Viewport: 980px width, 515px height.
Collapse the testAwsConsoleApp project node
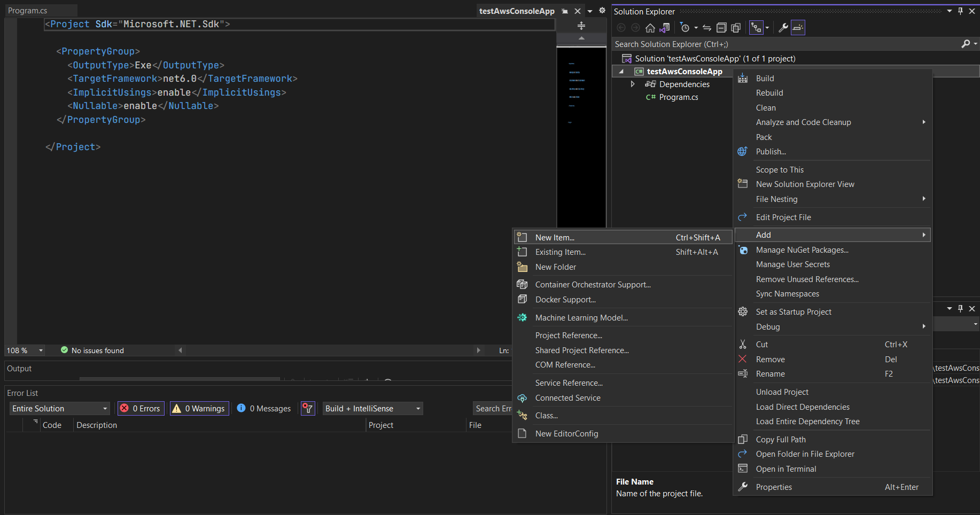click(621, 72)
